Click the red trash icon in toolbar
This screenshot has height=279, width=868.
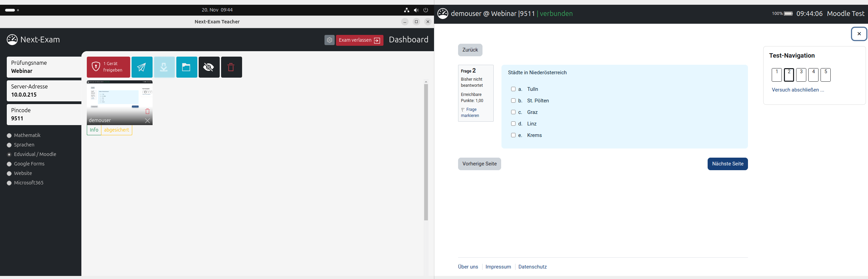coord(231,67)
